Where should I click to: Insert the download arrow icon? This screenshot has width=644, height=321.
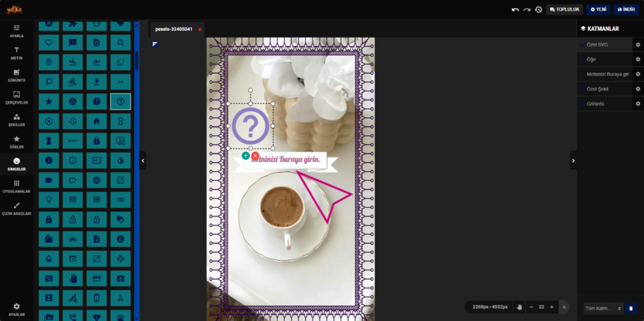[x=96, y=81]
